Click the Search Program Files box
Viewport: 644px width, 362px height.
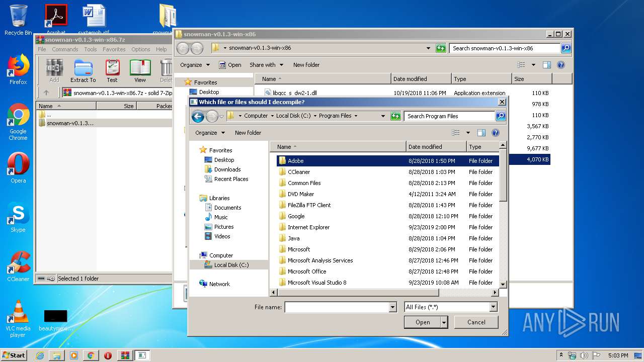click(450, 116)
